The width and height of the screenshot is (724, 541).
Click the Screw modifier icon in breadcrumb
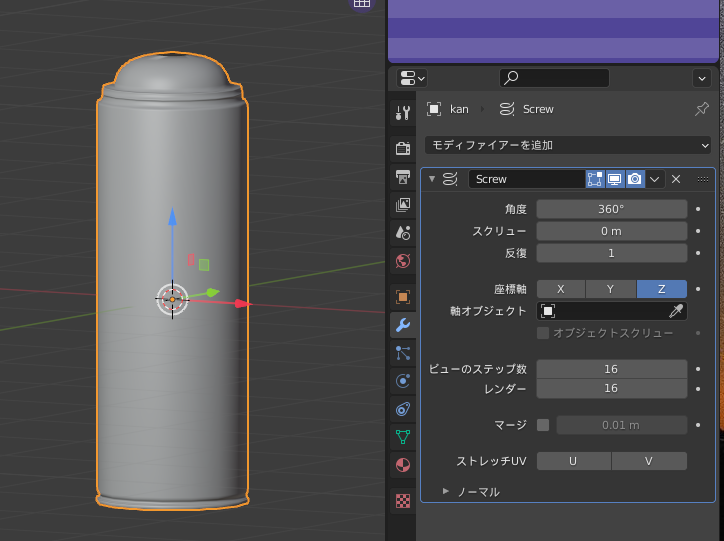click(507, 109)
